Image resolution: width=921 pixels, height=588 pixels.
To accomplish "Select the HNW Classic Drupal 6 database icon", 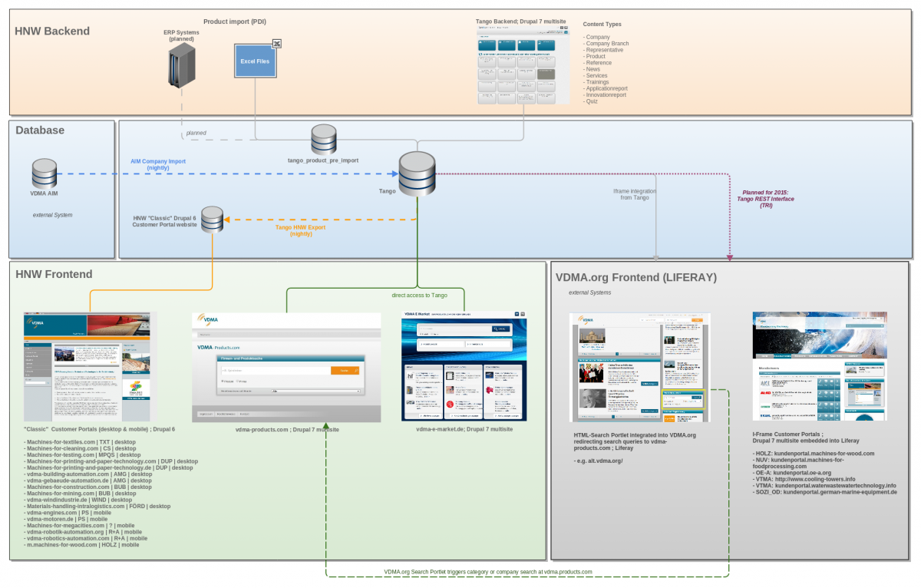I will tap(212, 220).
